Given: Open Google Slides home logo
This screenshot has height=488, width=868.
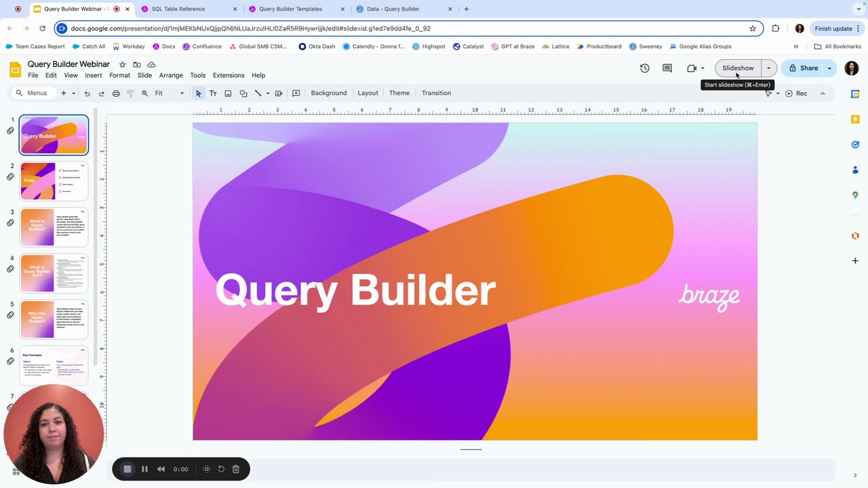Looking at the screenshot, I should (x=15, y=69).
